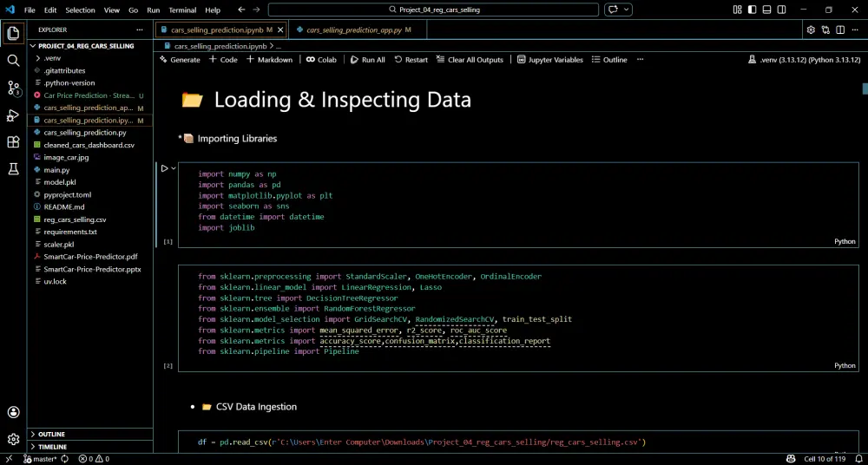Toggle the Secondary Side Bar

782,10
